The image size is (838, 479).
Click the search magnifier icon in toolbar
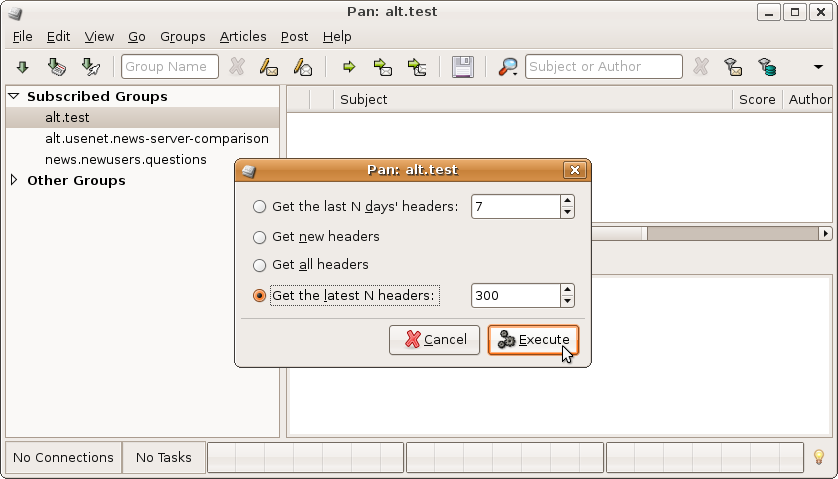(x=508, y=67)
